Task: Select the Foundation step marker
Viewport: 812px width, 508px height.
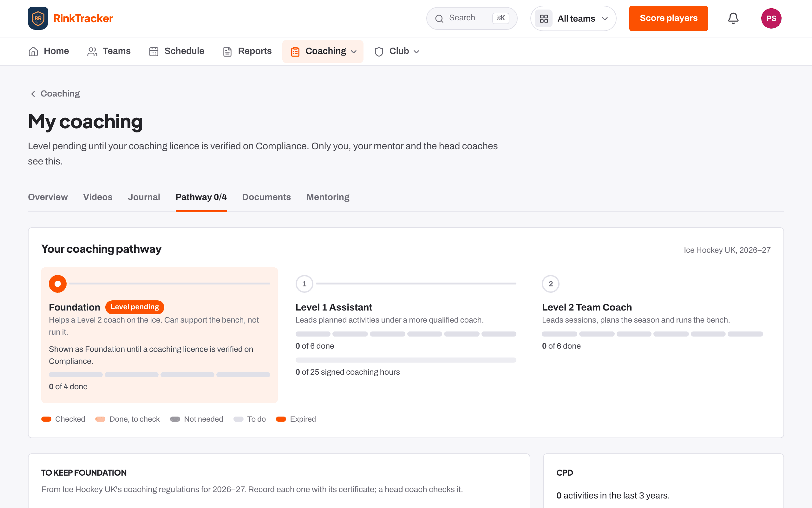Action: (x=58, y=284)
